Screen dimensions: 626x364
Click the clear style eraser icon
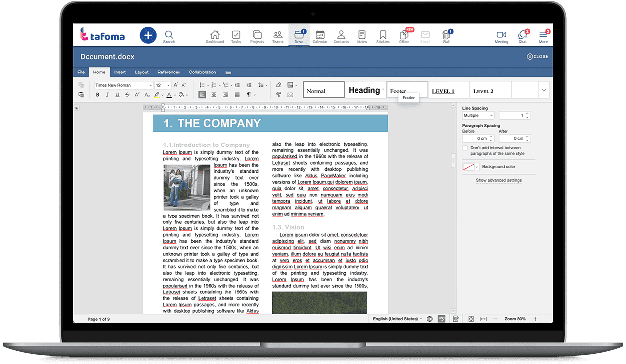pyautogui.click(x=278, y=85)
